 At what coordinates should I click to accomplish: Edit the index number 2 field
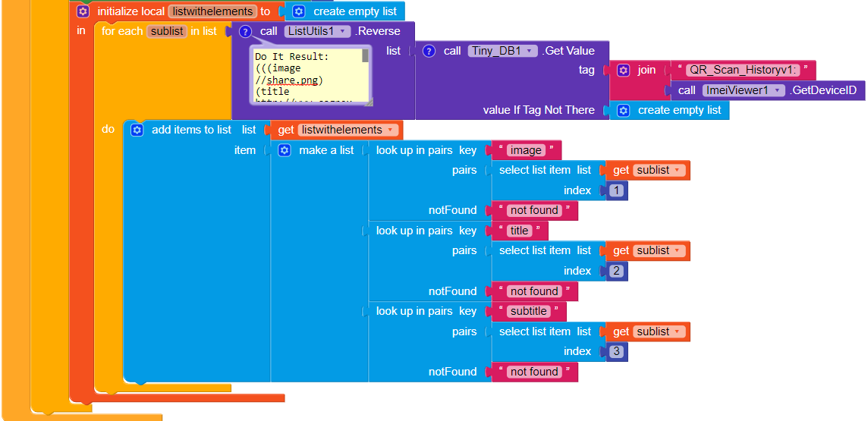[x=617, y=271]
